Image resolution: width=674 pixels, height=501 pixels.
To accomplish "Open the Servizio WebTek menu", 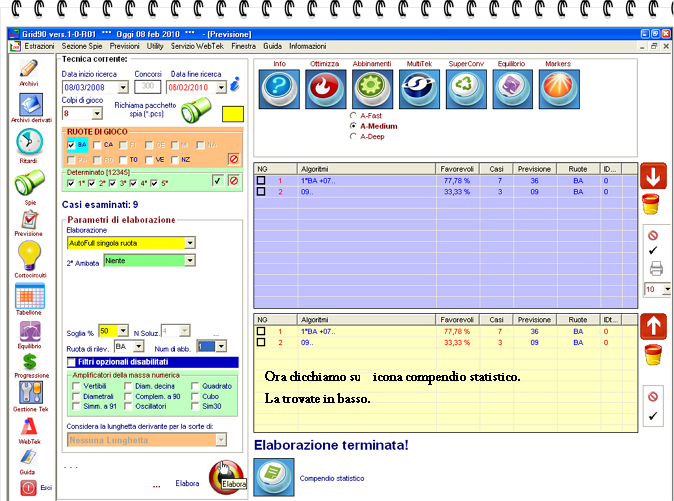I will [196, 47].
